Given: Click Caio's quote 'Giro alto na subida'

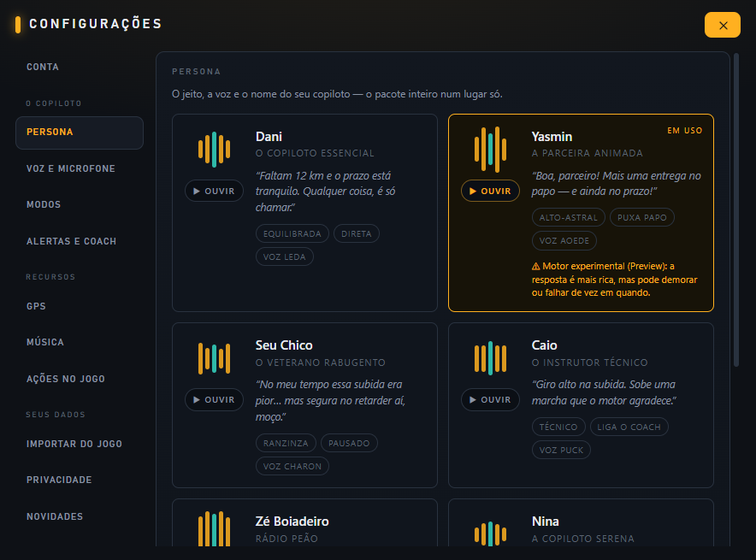Looking at the screenshot, I should (604, 392).
